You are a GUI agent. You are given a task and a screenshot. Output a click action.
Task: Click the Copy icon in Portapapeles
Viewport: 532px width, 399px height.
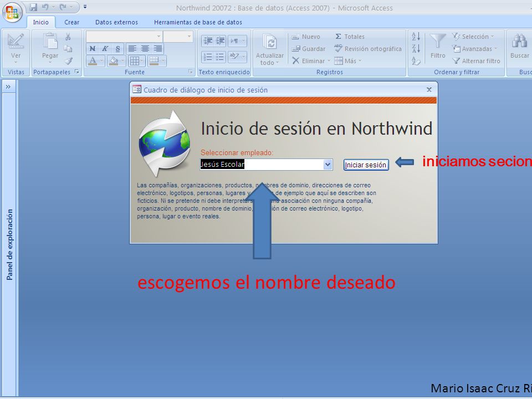click(x=68, y=49)
